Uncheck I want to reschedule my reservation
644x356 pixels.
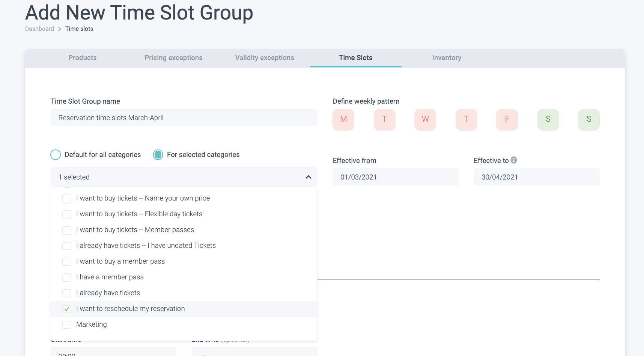click(67, 309)
